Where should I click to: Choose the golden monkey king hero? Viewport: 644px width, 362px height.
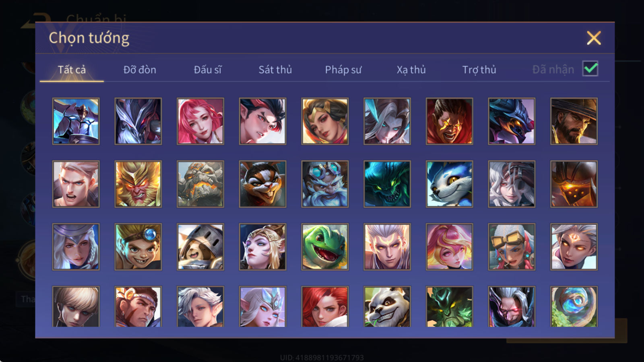(138, 184)
